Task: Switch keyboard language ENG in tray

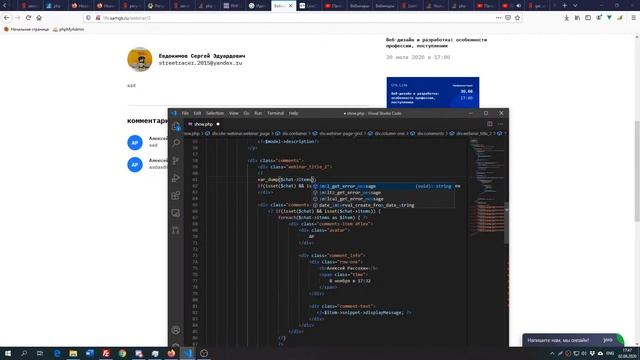Action: (x=610, y=353)
